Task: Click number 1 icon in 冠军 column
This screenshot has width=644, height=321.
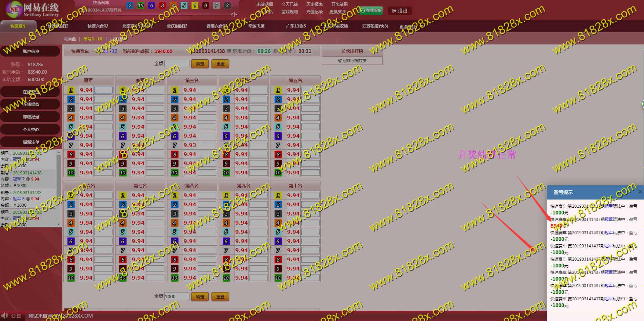Action: click(71, 90)
